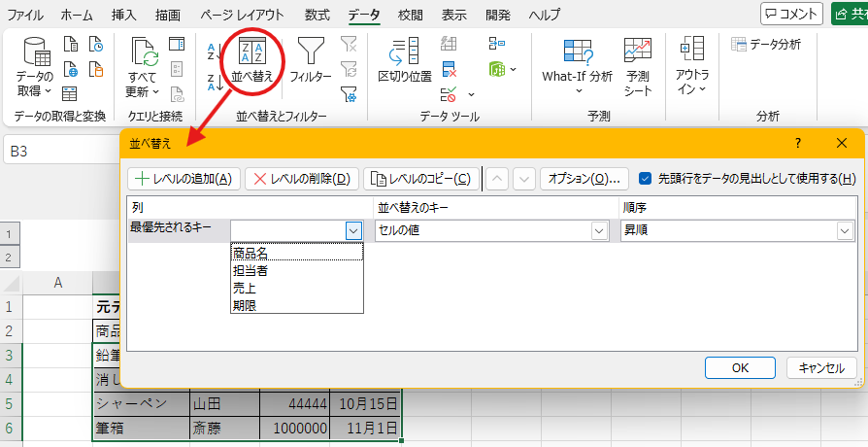Click the From Table/Range icon
The height and width of the screenshot is (447, 868).
coord(70,93)
